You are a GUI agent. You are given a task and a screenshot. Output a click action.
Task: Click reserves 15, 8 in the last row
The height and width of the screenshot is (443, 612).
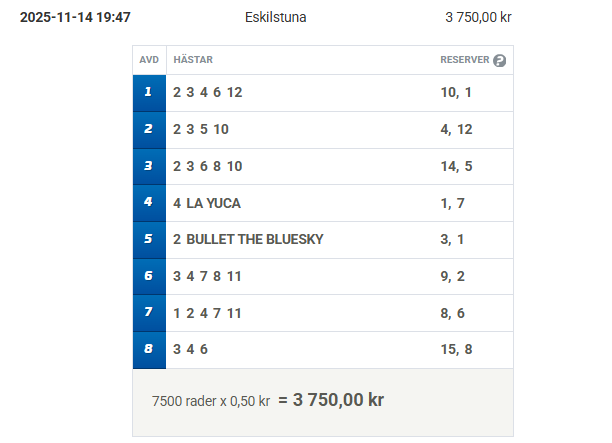click(x=456, y=350)
